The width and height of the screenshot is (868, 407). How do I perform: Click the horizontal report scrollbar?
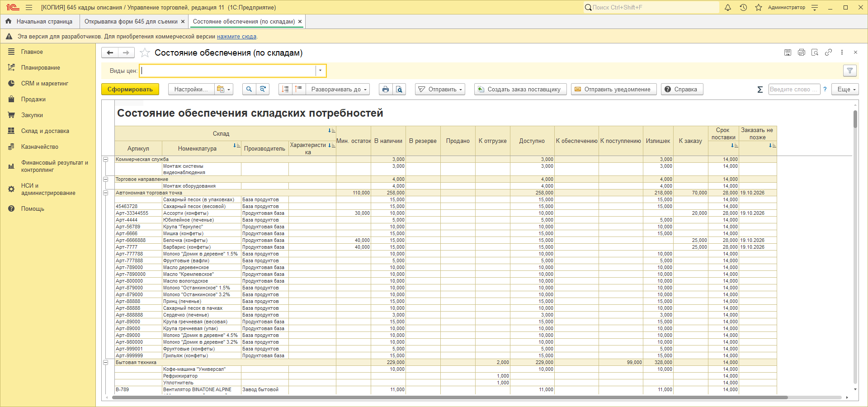(x=450, y=398)
